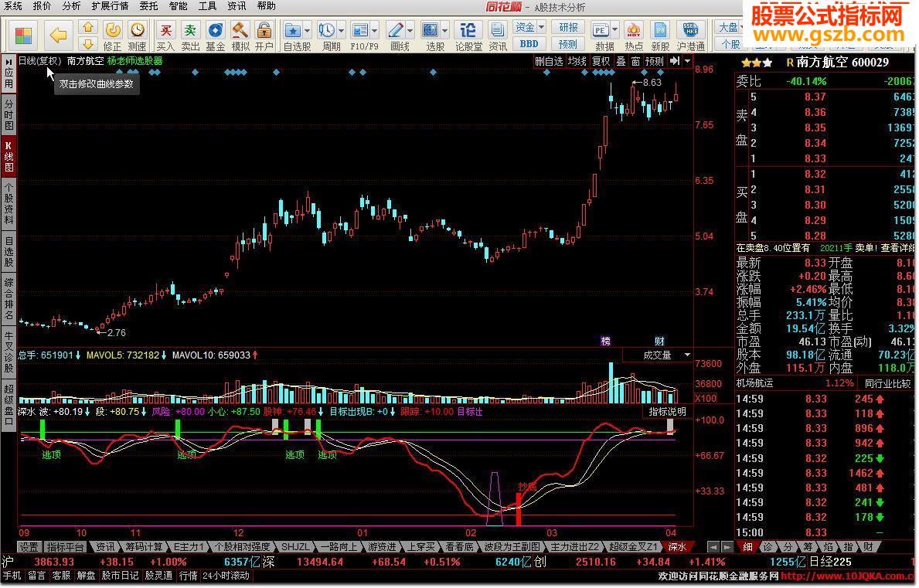The height and width of the screenshot is (588, 919).
Task: Click the 细 detail tab at bottom right
Action: [x=747, y=547]
